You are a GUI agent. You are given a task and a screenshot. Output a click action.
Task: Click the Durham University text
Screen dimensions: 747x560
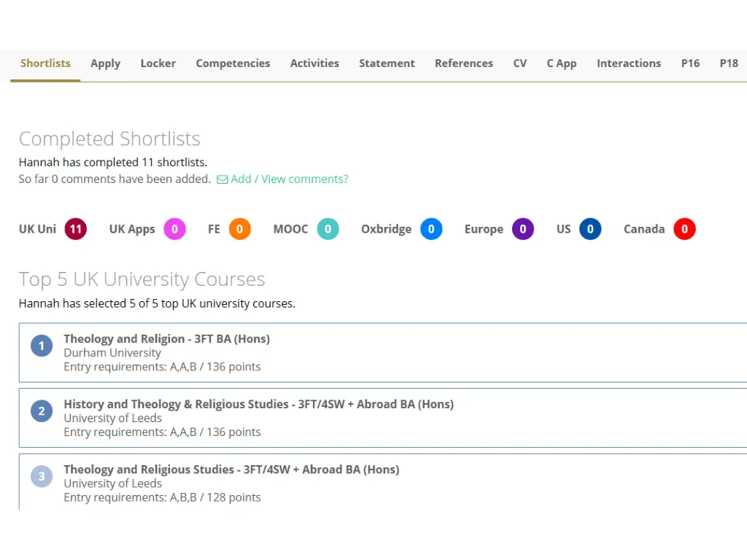coord(112,353)
